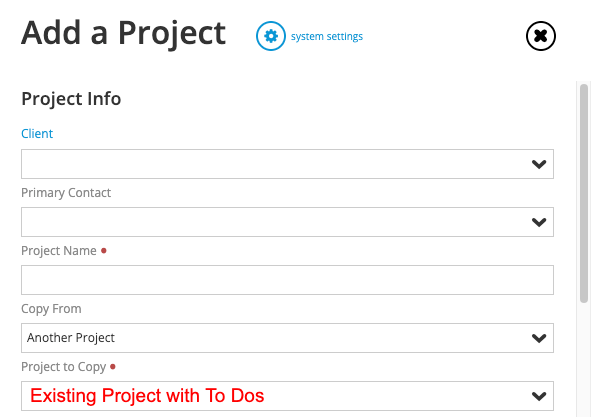The image size is (591, 417).
Task: Select the Another Project value in Copy From
Action: tap(71, 338)
